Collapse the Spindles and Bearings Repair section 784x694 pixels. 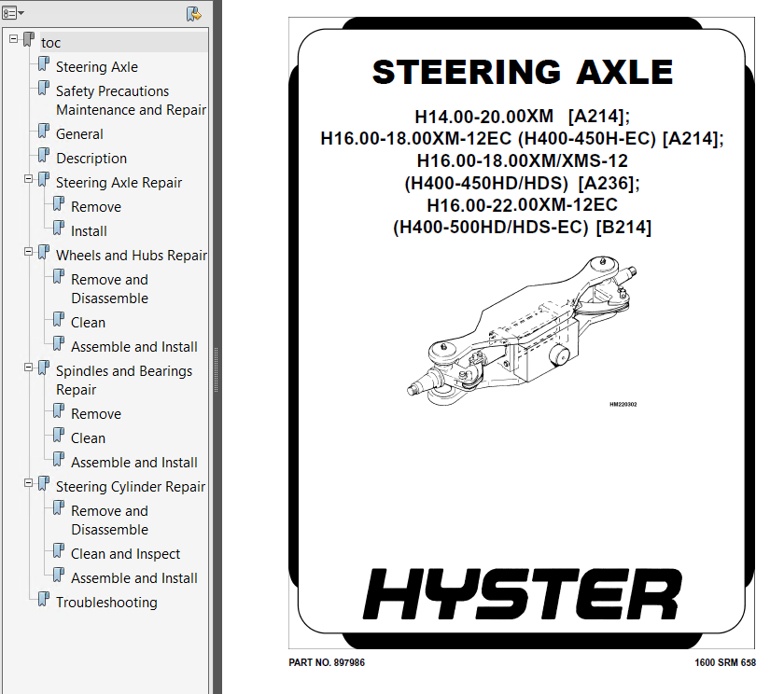tap(29, 368)
